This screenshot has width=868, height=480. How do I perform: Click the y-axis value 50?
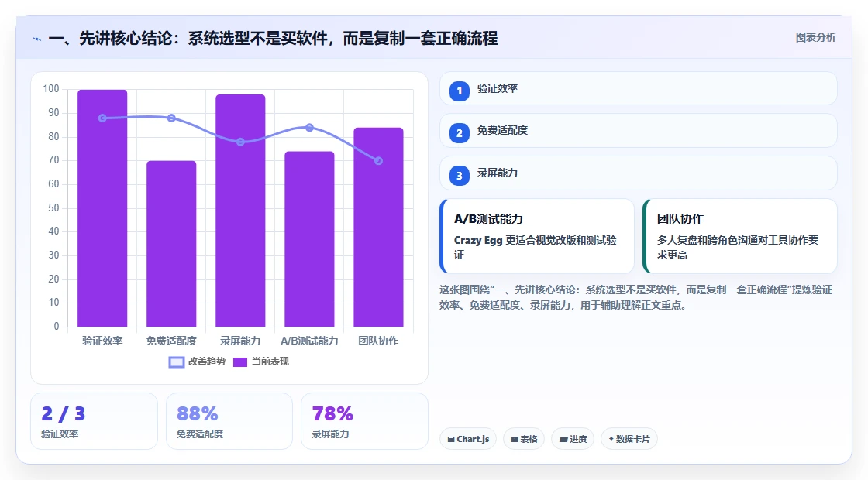tap(53, 208)
